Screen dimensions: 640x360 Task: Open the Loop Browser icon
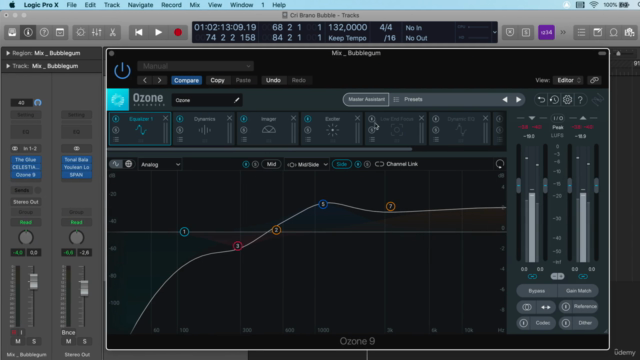point(613,32)
